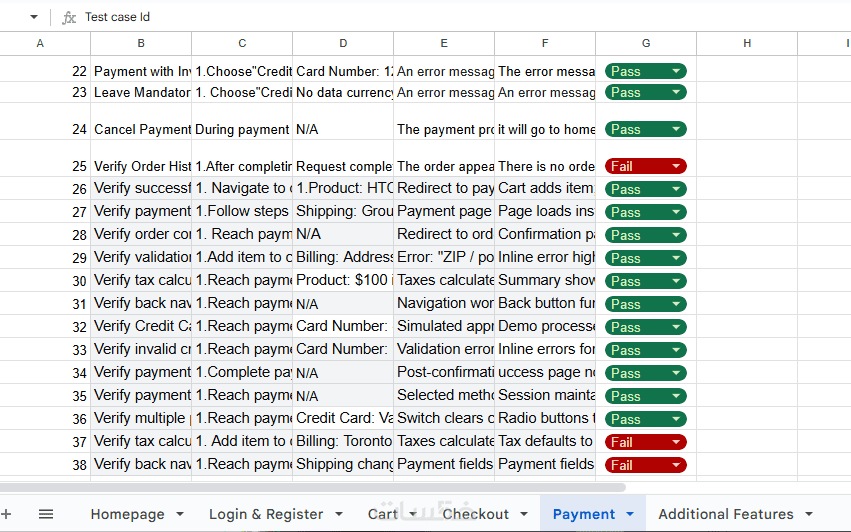
Task: Click the fx function icon
Action: 68,17
